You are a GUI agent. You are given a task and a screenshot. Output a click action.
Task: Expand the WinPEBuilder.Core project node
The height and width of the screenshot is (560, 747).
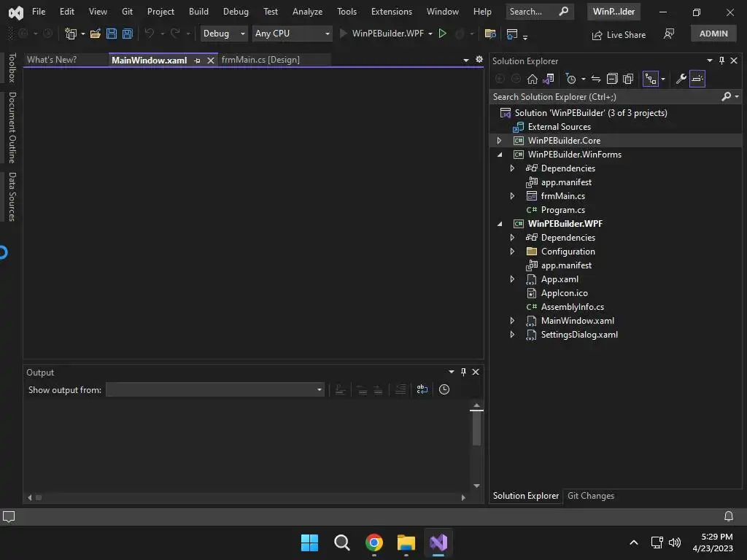499,141
